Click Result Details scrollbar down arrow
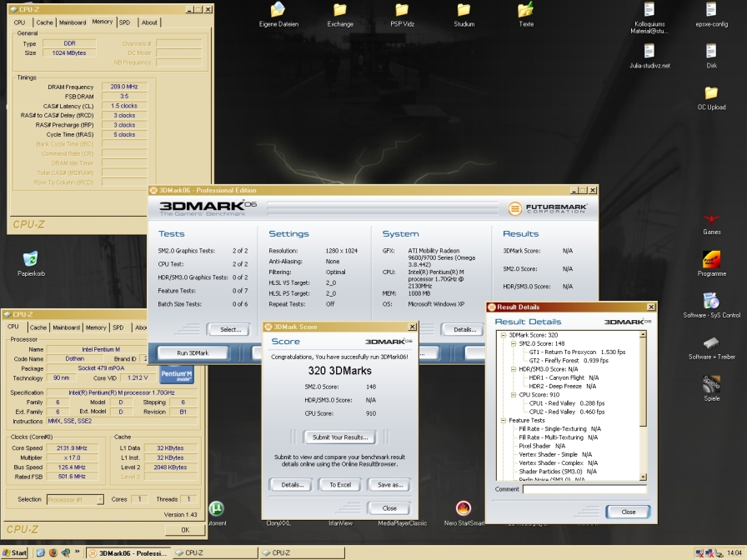Screen dimensions: 747x560 [643, 477]
